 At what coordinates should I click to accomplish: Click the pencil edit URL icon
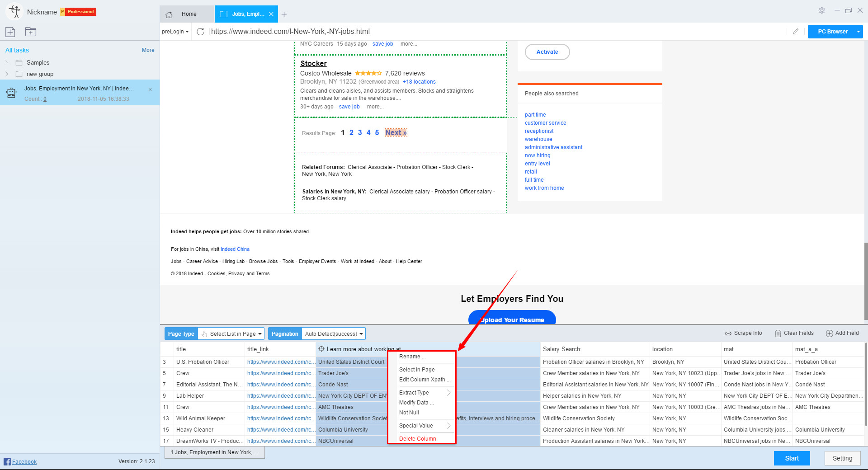point(796,32)
